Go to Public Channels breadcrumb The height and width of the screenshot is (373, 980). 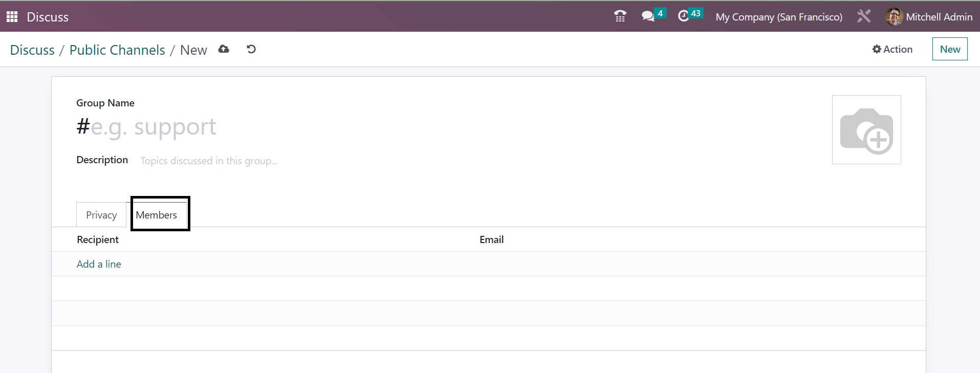click(x=117, y=50)
